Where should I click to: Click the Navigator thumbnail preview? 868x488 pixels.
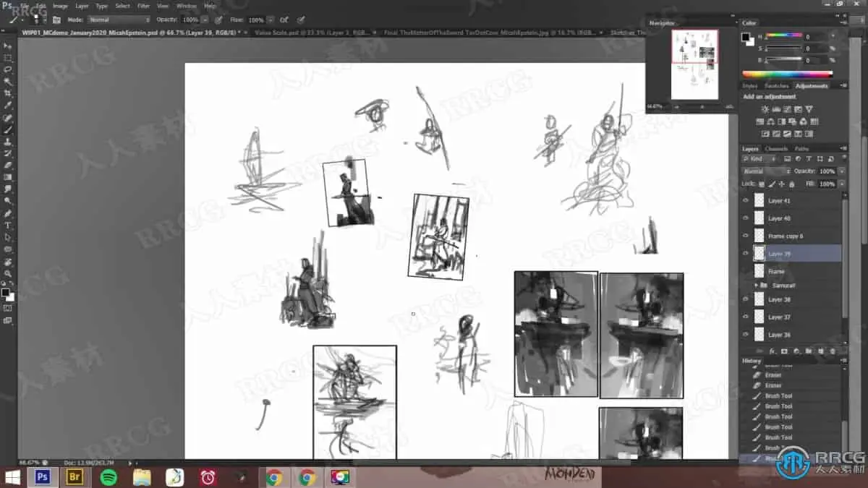[x=694, y=64]
